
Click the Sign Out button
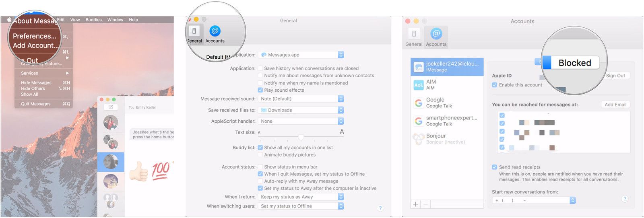pos(615,76)
